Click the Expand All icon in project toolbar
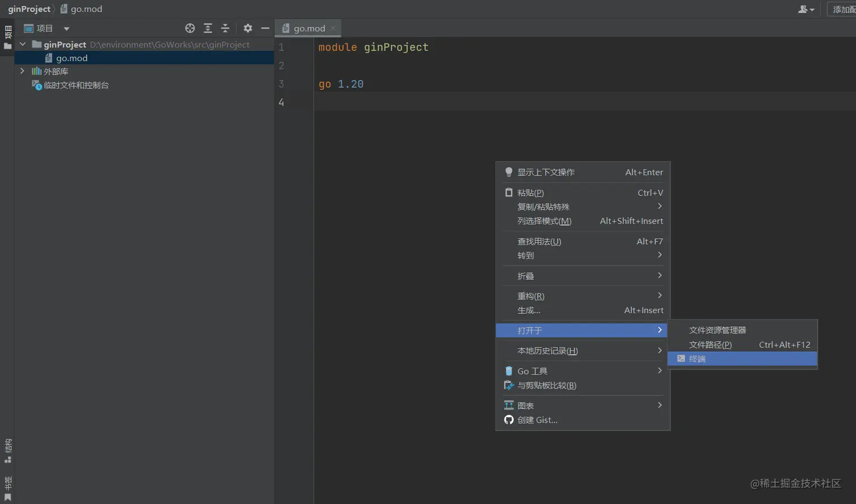This screenshot has height=504, width=856. pos(208,28)
